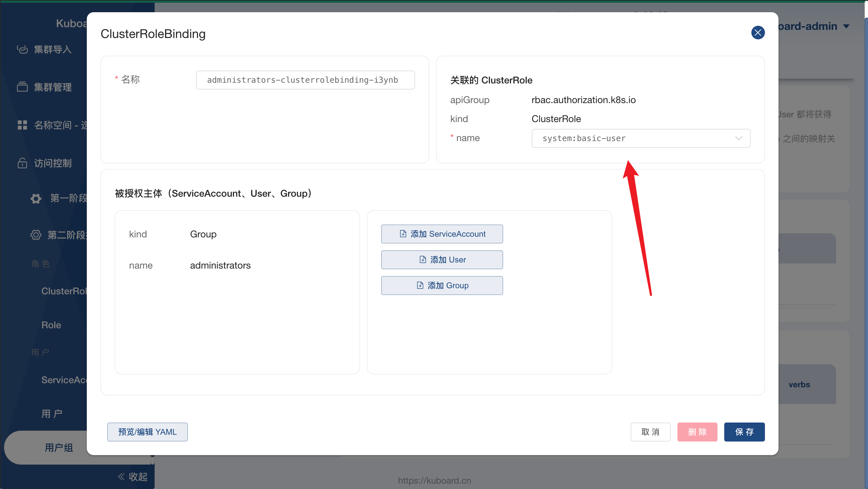Open the ClusterRole name dropdown
This screenshot has height=489, width=868.
pos(641,138)
